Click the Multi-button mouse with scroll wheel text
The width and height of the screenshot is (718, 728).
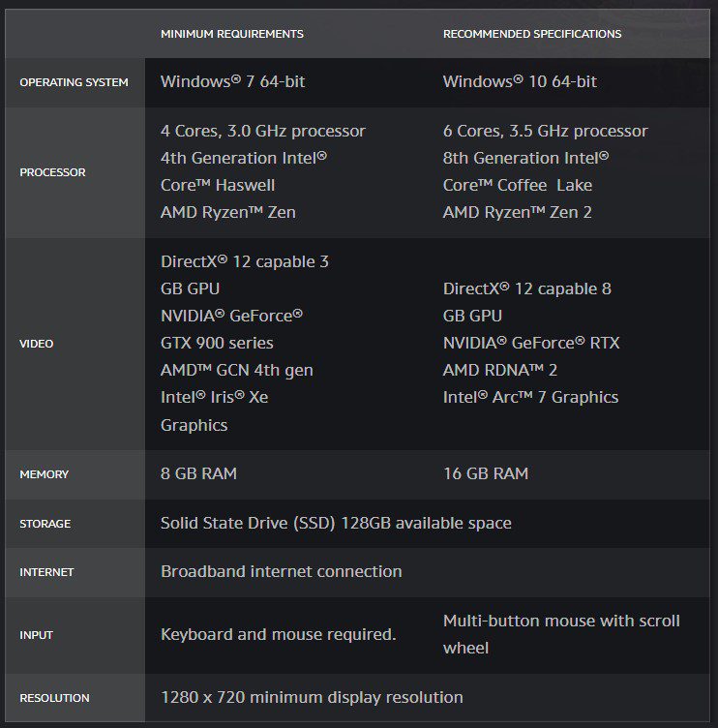click(561, 633)
